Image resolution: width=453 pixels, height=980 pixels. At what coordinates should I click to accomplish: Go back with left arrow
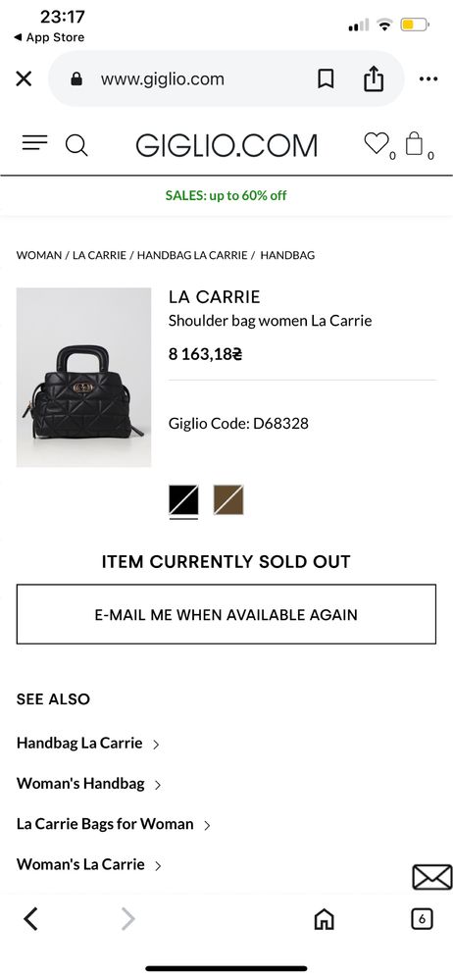coord(30,919)
